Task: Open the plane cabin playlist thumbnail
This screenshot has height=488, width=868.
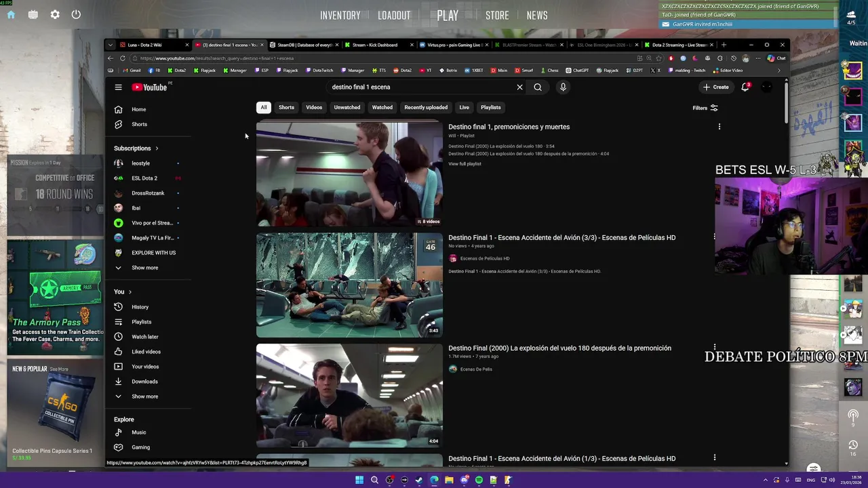Action: pyautogui.click(x=349, y=174)
